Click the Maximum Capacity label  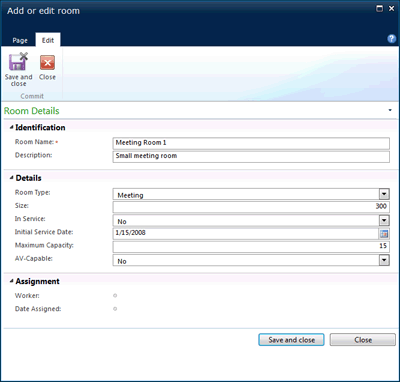[x=44, y=245]
